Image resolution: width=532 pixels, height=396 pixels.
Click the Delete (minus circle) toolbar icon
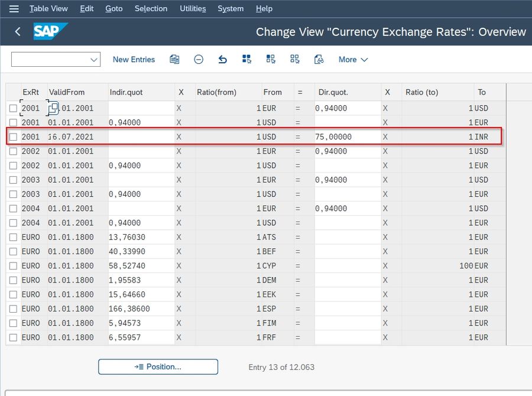pyautogui.click(x=199, y=59)
